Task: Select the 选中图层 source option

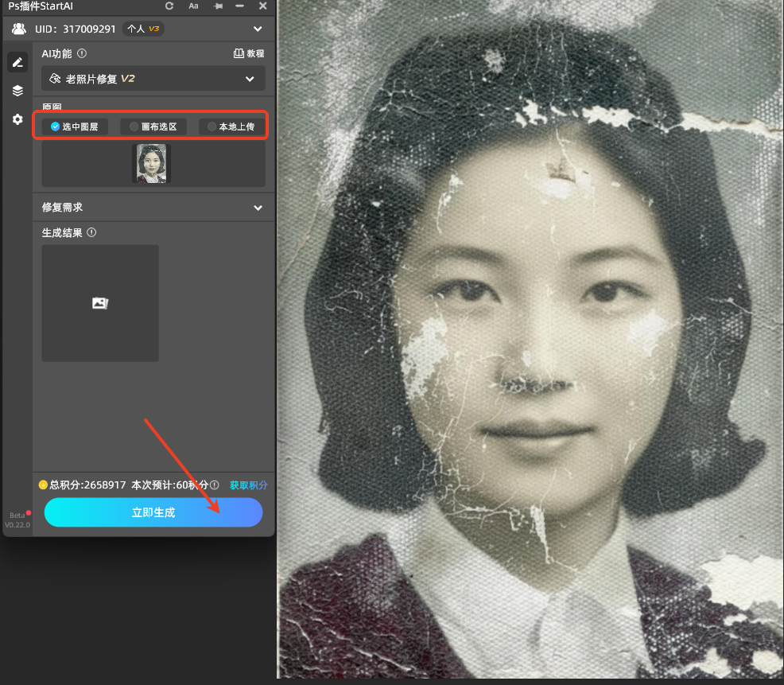Action: click(x=75, y=126)
